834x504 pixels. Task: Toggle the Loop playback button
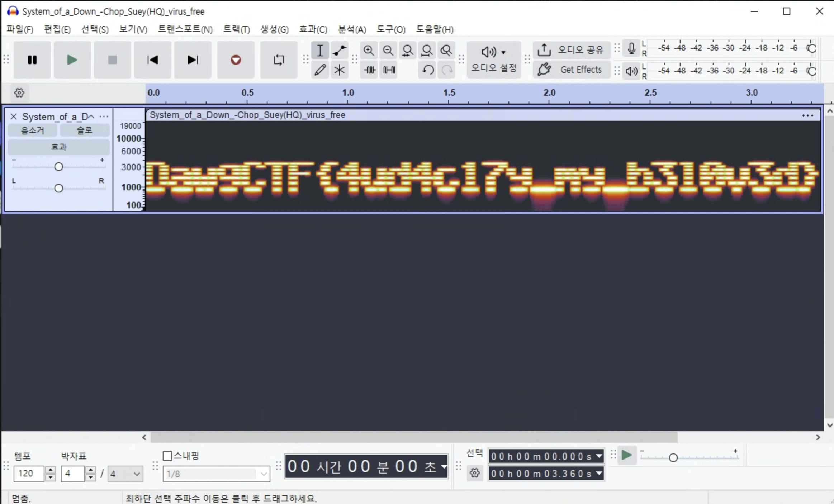point(279,60)
